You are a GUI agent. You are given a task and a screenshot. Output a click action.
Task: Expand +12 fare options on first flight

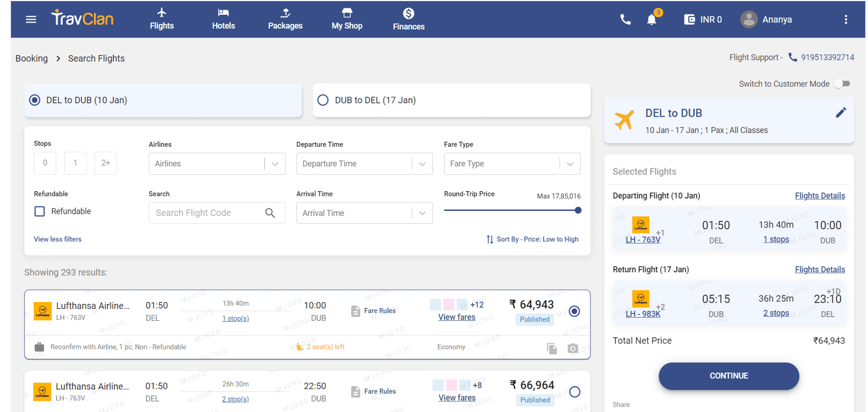pos(477,304)
